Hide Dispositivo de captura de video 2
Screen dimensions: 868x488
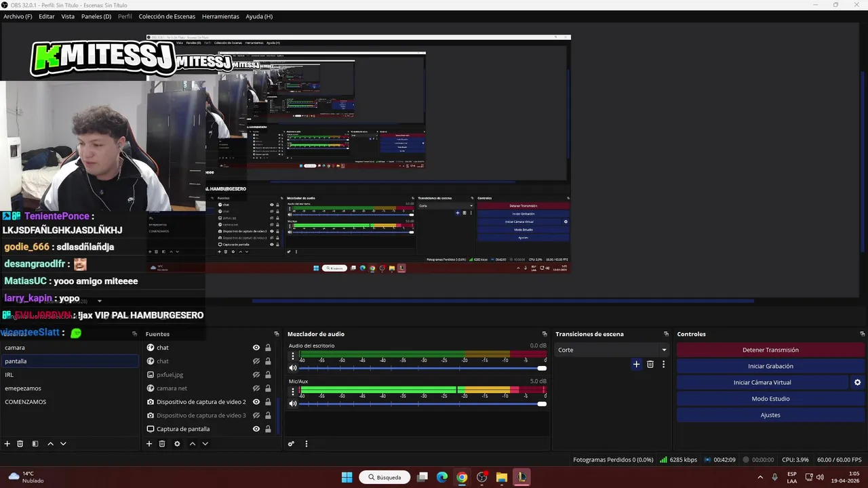[256, 402]
